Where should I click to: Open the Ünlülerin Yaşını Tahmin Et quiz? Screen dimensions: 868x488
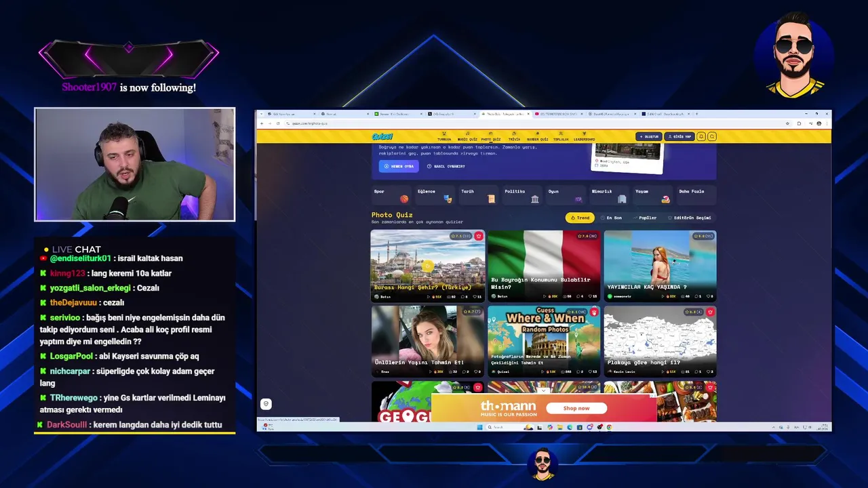point(427,341)
